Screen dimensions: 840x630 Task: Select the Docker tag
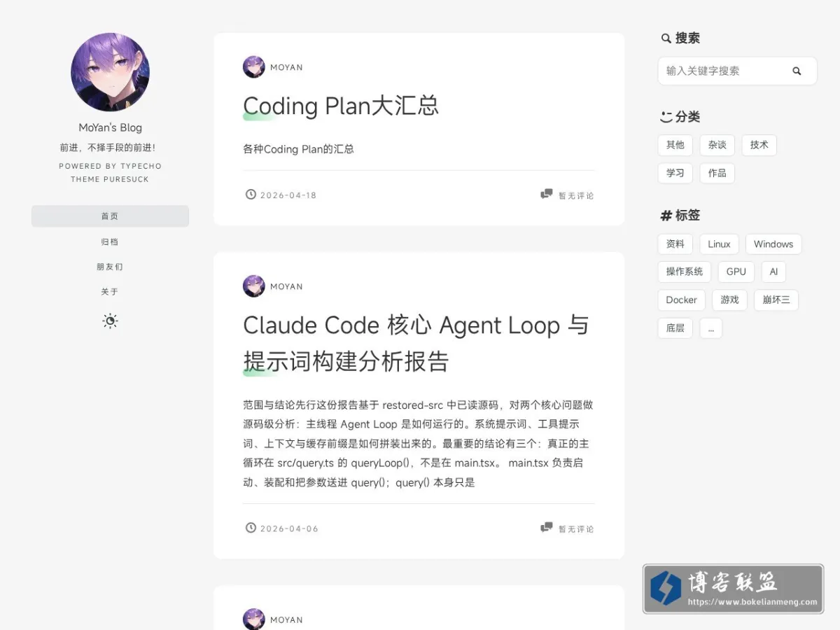[682, 300]
